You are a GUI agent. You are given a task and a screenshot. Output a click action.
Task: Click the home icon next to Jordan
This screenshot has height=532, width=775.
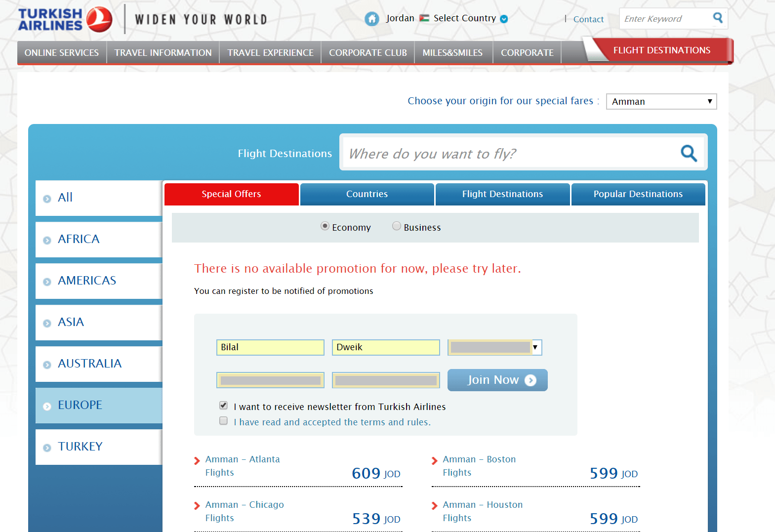coord(371,19)
